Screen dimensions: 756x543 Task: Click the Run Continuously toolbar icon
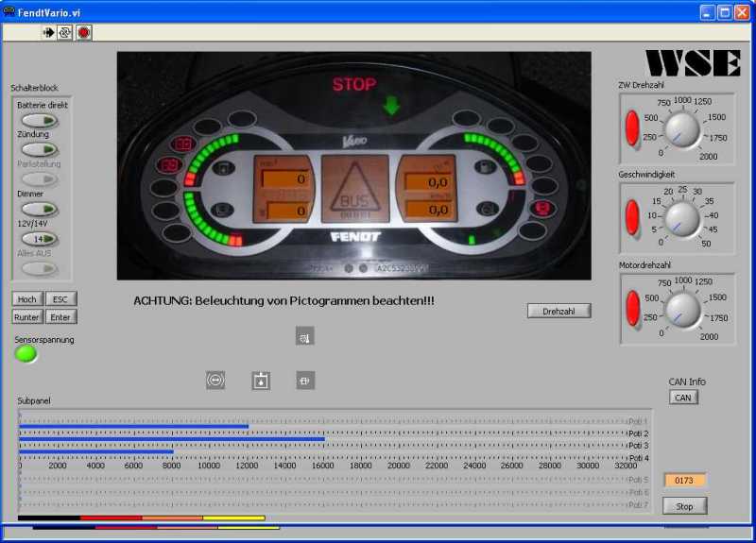coord(64,33)
